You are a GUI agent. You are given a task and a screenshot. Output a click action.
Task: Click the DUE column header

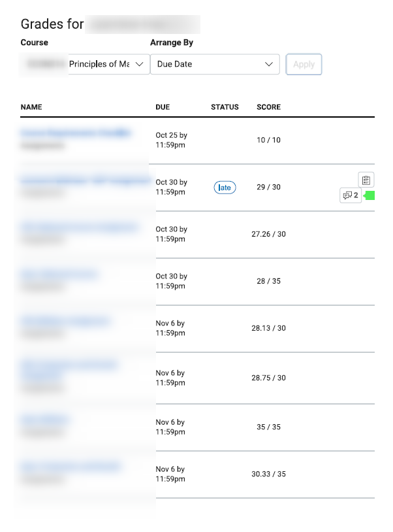click(163, 107)
